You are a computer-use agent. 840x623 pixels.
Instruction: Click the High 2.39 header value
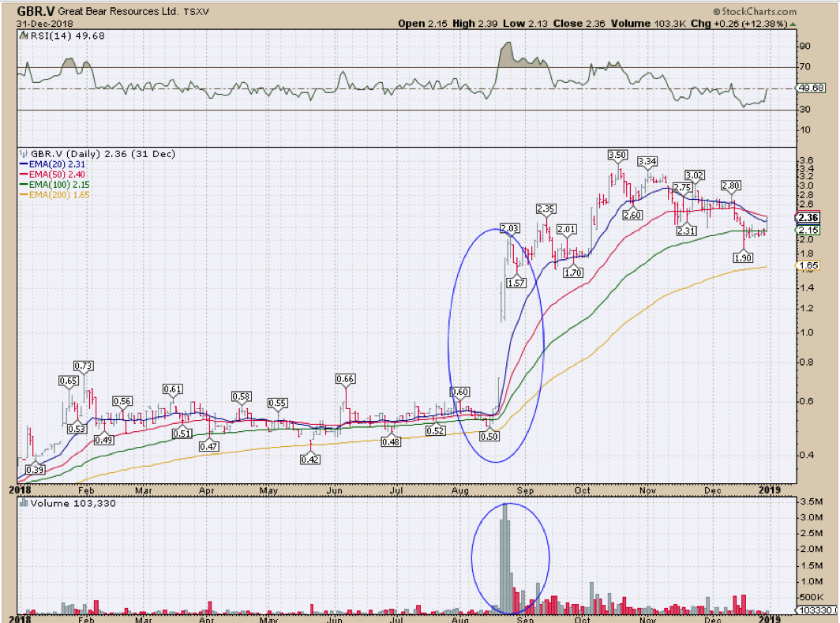point(475,24)
